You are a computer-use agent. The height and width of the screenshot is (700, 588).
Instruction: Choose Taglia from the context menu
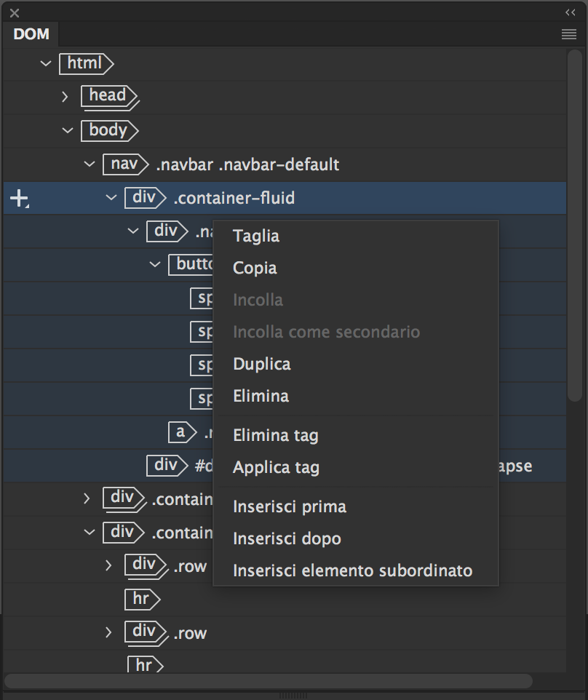click(x=256, y=236)
